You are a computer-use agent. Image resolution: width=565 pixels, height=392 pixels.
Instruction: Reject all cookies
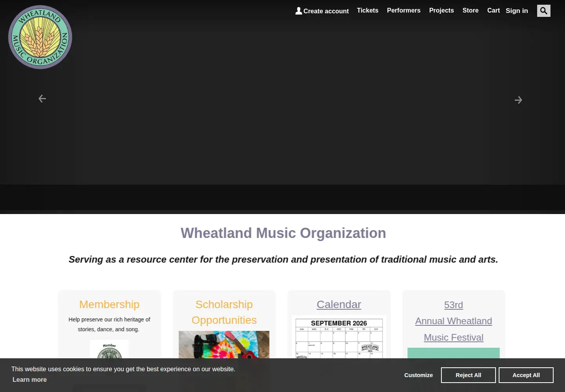tap(468, 375)
